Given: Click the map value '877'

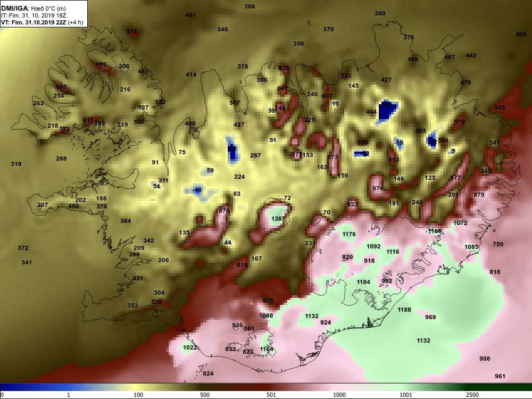Looking at the screenshot, I should (456, 178).
